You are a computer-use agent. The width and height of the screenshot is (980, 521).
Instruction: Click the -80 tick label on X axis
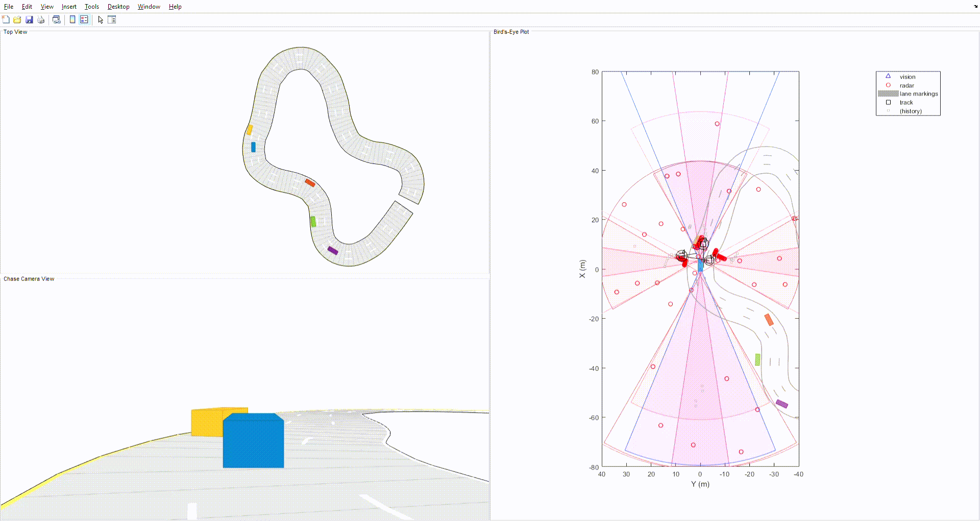click(594, 467)
